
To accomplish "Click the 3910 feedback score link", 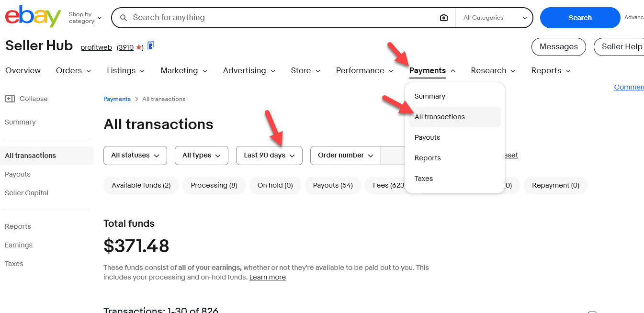I will click(126, 47).
